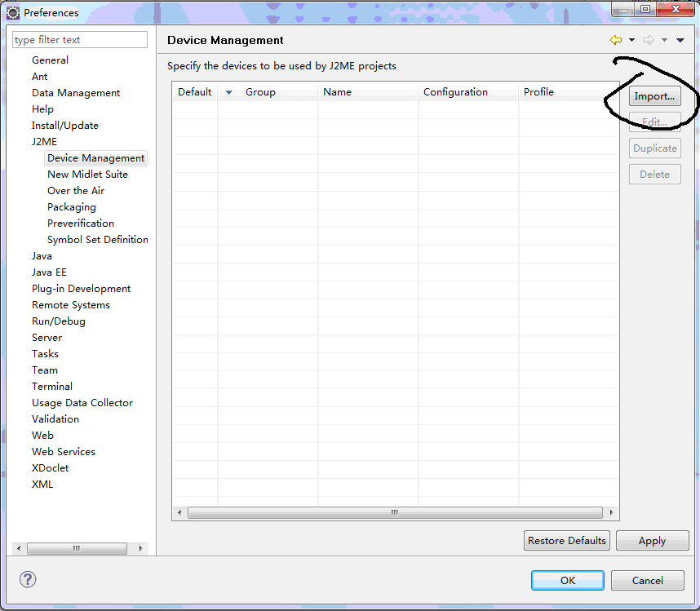This screenshot has height=611, width=700.
Task: Select Web in the preferences tree
Action: (42, 435)
